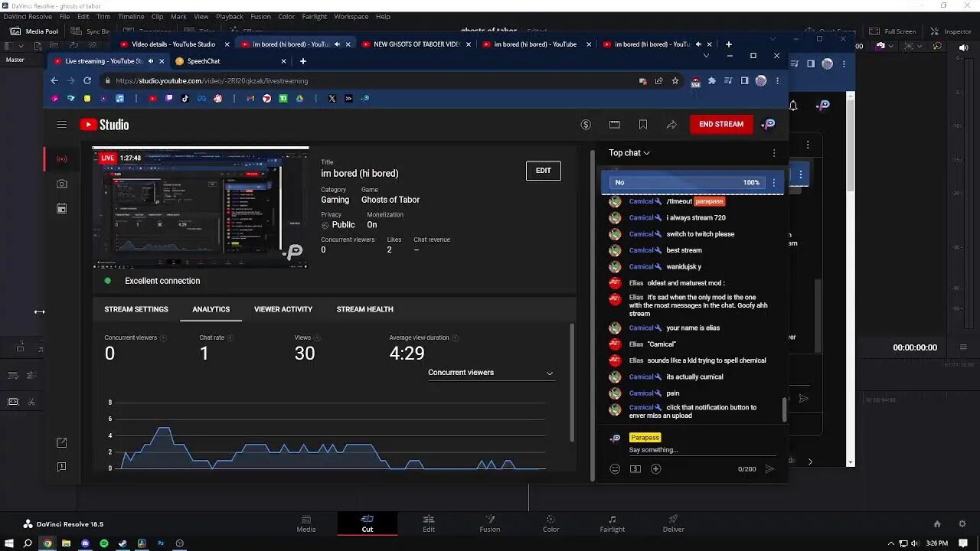Open the Fairlight menu in DaVinci Resolve

coord(314,16)
